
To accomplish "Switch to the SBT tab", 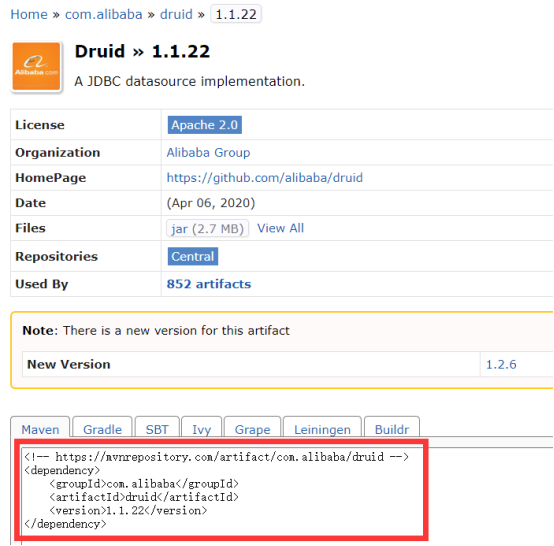I will pos(157,428).
